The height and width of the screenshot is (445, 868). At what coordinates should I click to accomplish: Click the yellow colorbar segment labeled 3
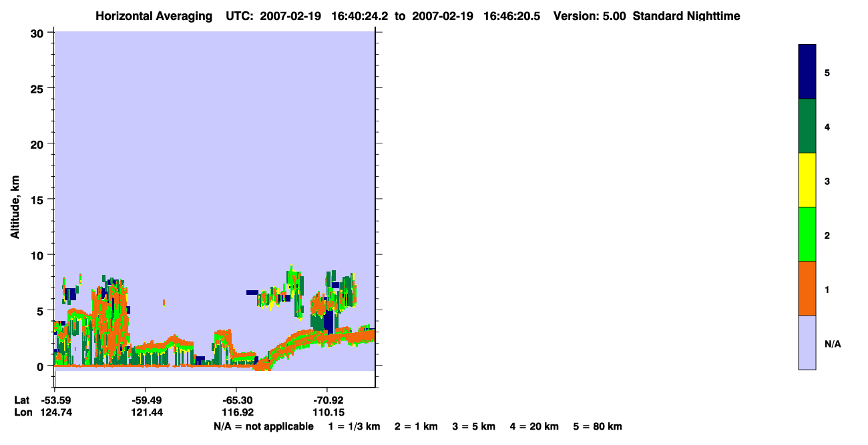click(x=807, y=180)
